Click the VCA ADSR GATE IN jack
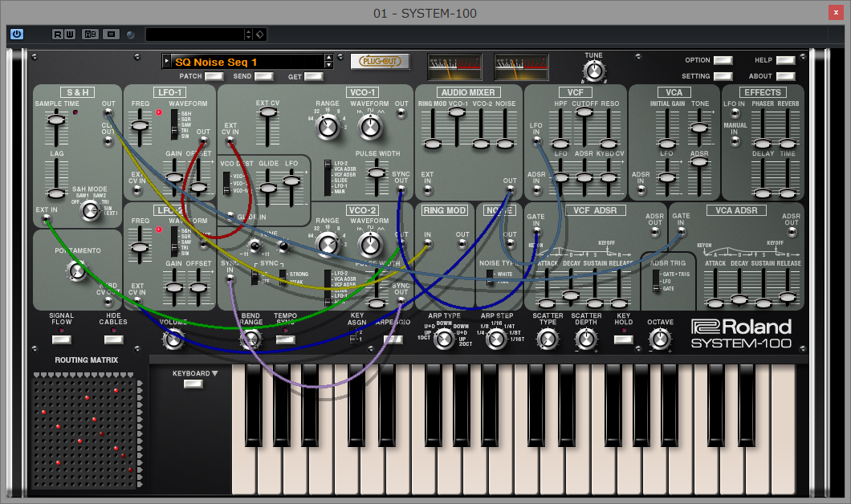 (x=681, y=232)
